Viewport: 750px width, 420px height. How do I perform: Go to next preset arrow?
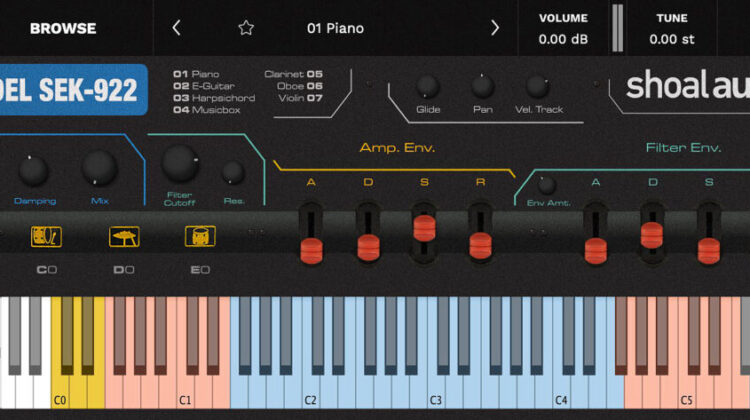(495, 28)
